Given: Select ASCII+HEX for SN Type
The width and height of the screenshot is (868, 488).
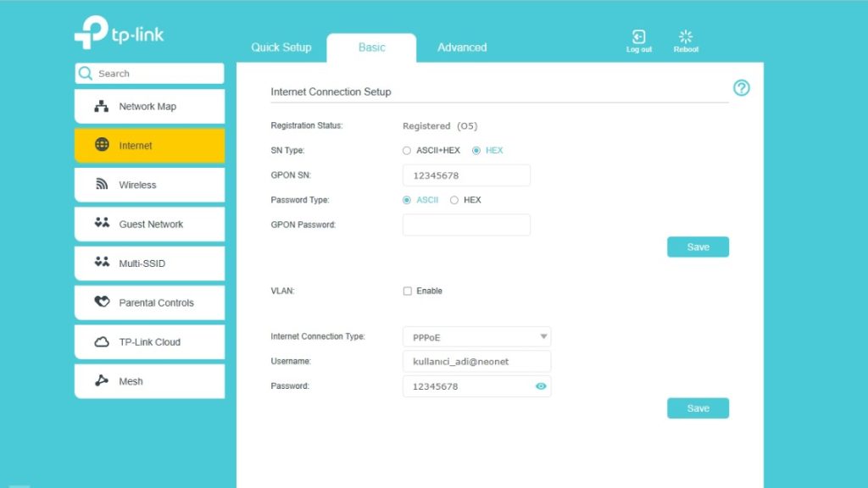Looking at the screenshot, I should point(408,151).
